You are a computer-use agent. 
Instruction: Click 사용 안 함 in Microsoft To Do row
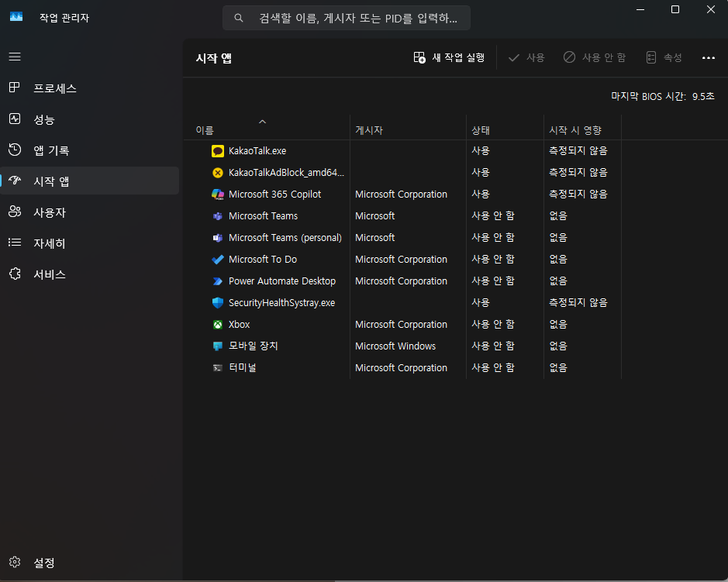[x=493, y=260]
